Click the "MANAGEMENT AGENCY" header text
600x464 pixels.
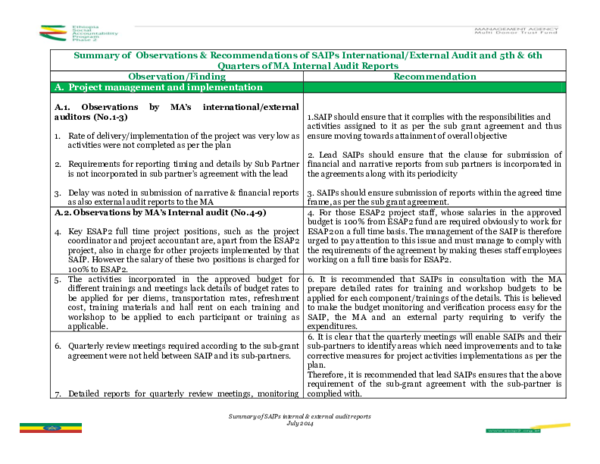click(x=515, y=29)
